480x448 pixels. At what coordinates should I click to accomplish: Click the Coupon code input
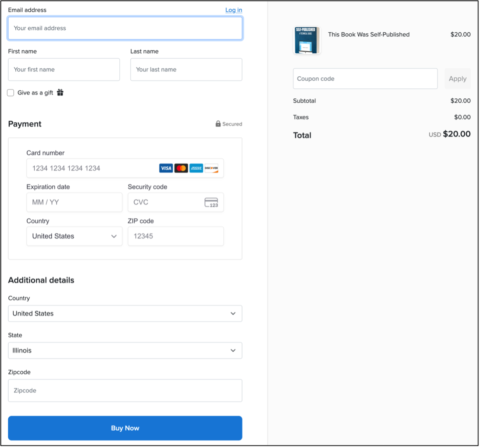[x=365, y=79]
